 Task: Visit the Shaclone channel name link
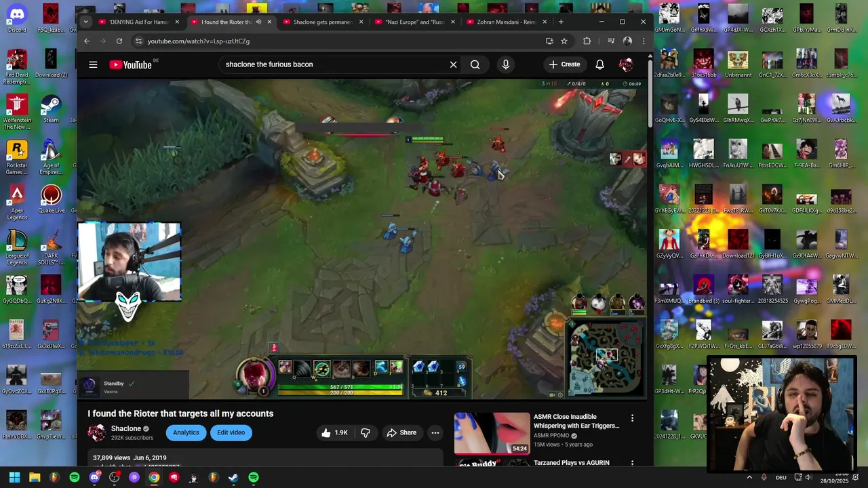pyautogui.click(x=126, y=428)
